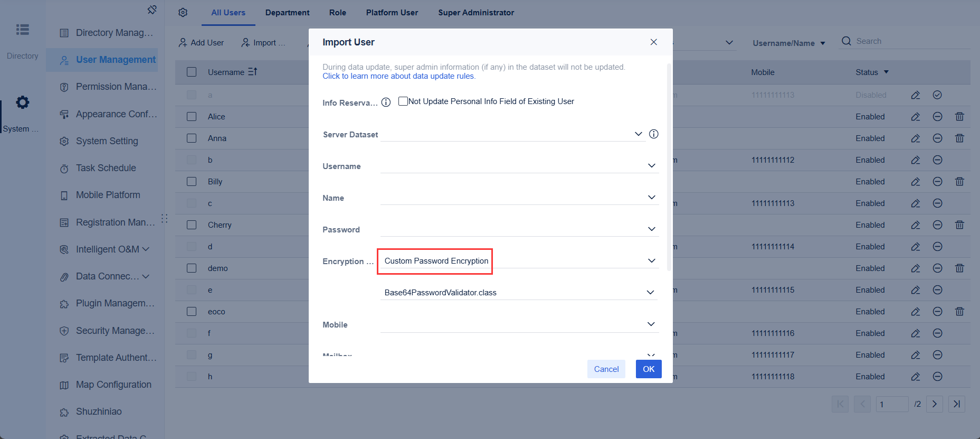
Task: Pin the sidebar using the pin icon
Action: (152, 9)
